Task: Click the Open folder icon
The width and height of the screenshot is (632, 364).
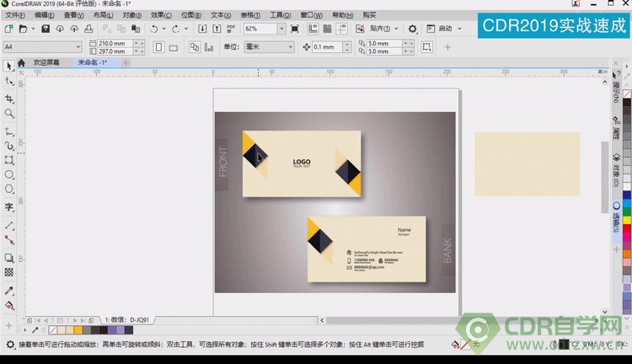Action: tap(23, 29)
